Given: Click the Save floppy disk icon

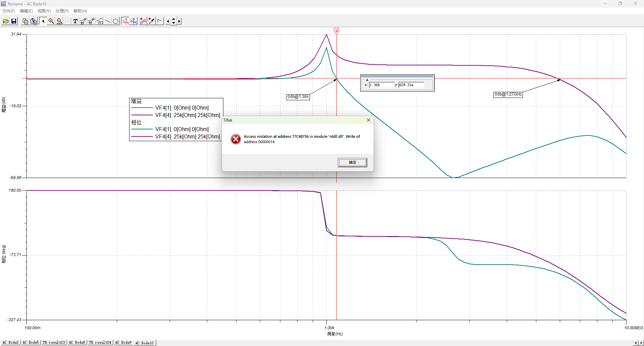Looking at the screenshot, I should coord(14,21).
